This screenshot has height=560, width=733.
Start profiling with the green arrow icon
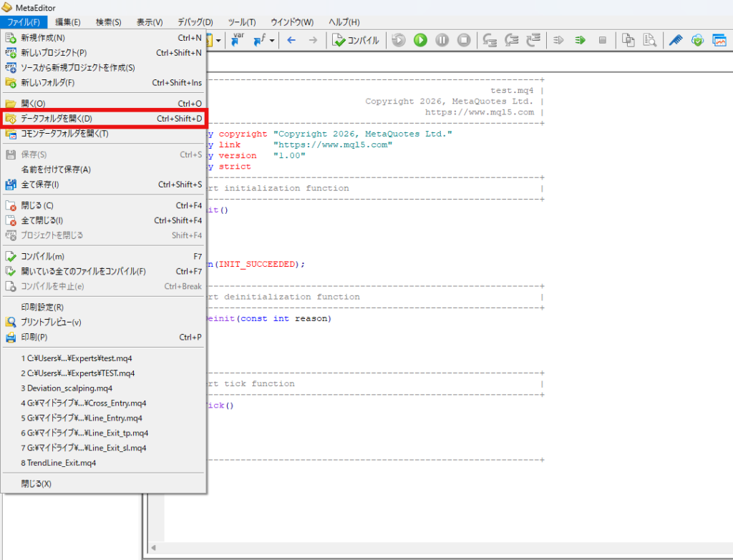coord(580,40)
